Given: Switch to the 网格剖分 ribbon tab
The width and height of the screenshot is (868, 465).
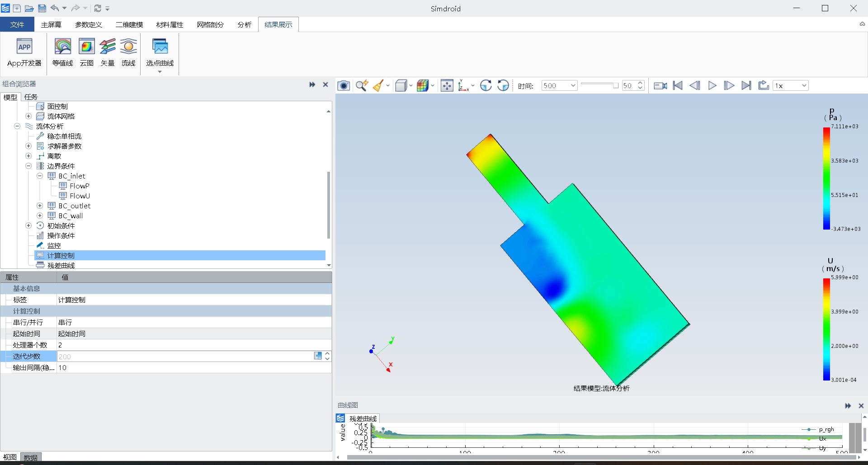Looking at the screenshot, I should [x=210, y=24].
